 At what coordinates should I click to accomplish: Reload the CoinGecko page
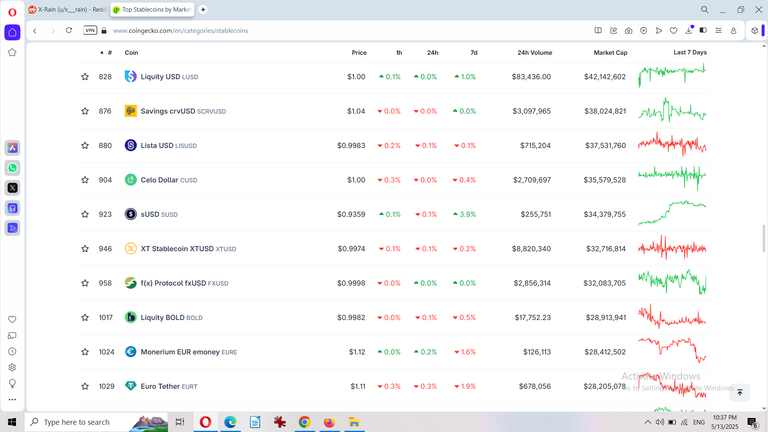pyautogui.click(x=69, y=30)
